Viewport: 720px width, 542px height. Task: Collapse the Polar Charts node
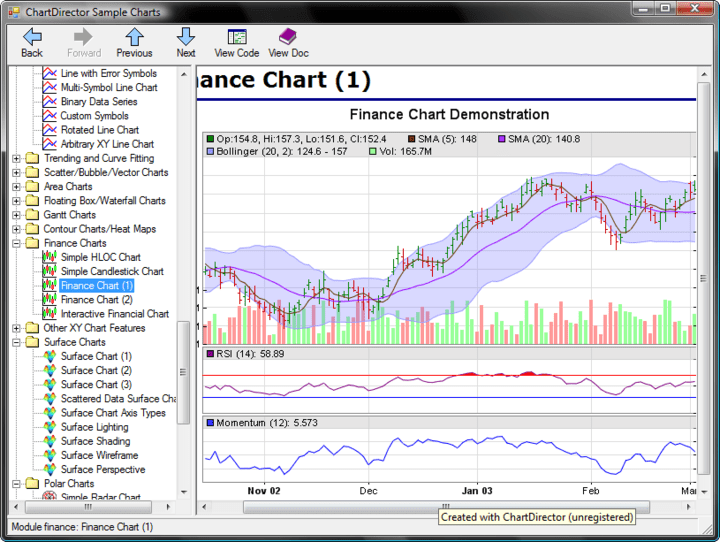(17, 484)
